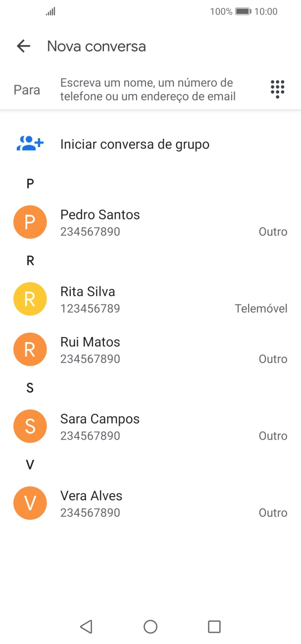Start a group conversation
The width and height of the screenshot is (301, 644).
click(x=135, y=144)
